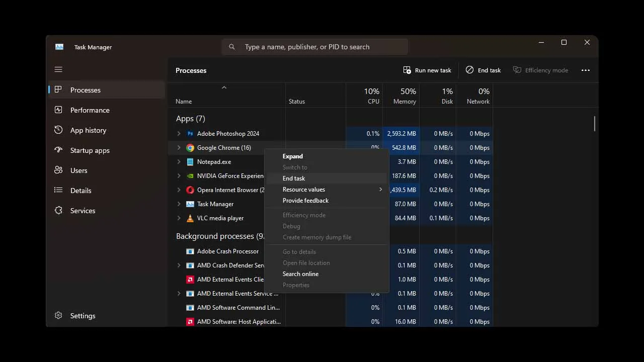Click the Adobe Crash Processor icon
644x362 pixels.
click(190, 251)
